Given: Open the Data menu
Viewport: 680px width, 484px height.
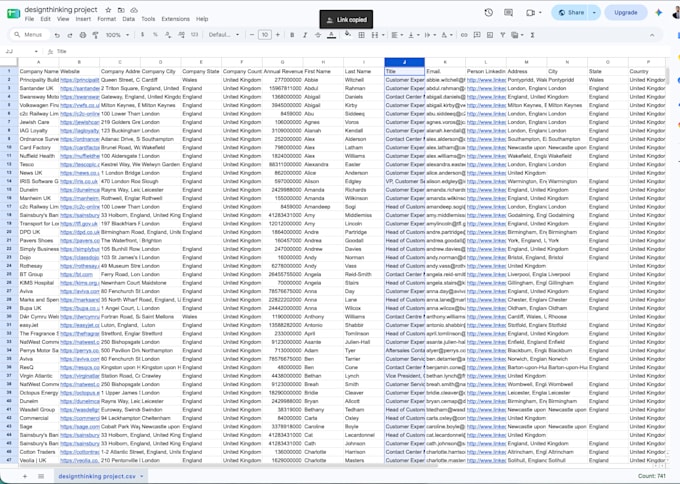Looking at the screenshot, I should tap(128, 19).
